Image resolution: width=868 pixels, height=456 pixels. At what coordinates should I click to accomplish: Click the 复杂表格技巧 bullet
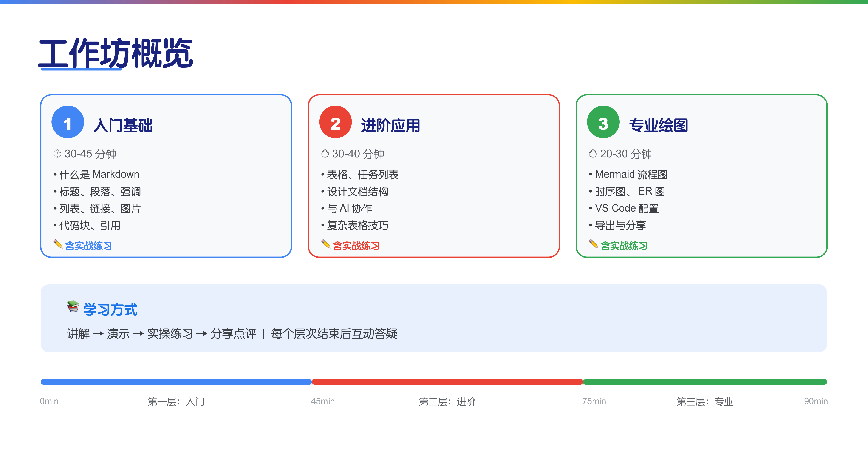click(355, 226)
